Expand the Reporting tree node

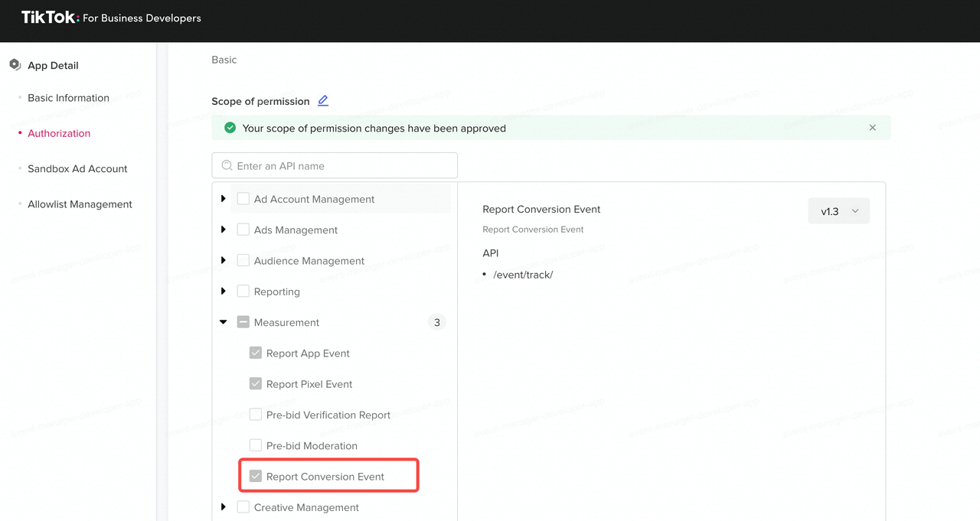(x=224, y=291)
